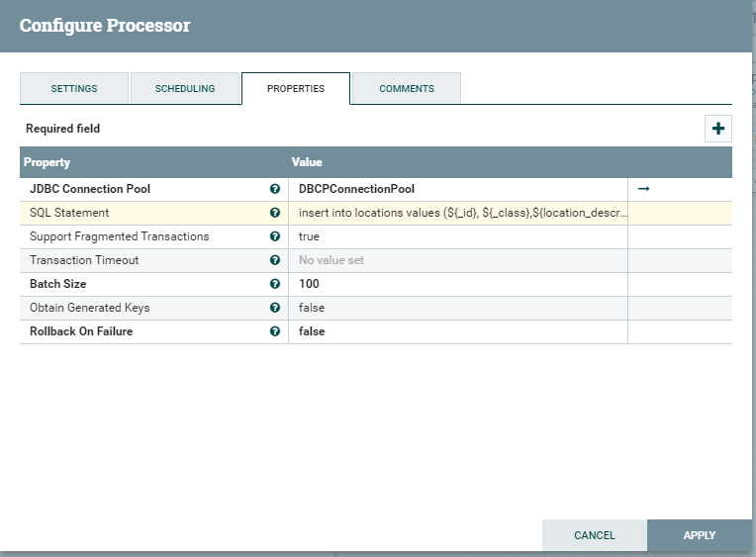Click help icon next to JDBC Connection Pool
Screen dimensions: 756x557
275,189
